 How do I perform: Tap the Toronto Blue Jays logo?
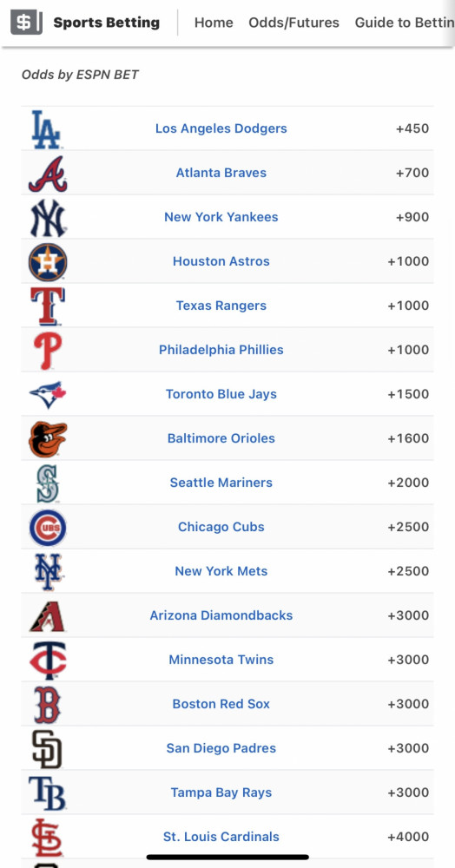click(48, 395)
